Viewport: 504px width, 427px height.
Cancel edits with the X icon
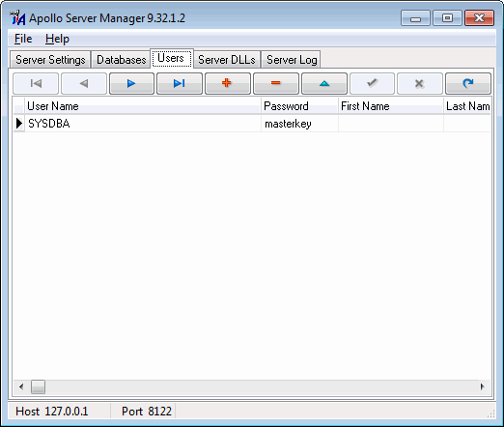pos(420,83)
